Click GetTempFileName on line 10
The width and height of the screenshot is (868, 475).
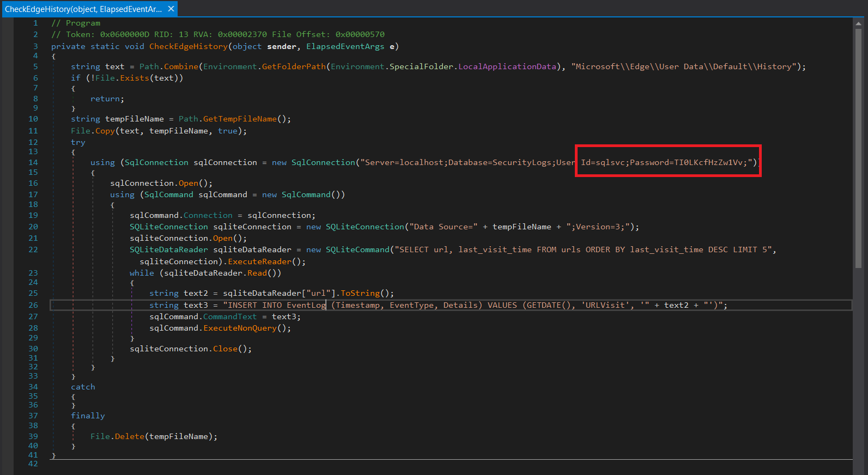coord(240,119)
